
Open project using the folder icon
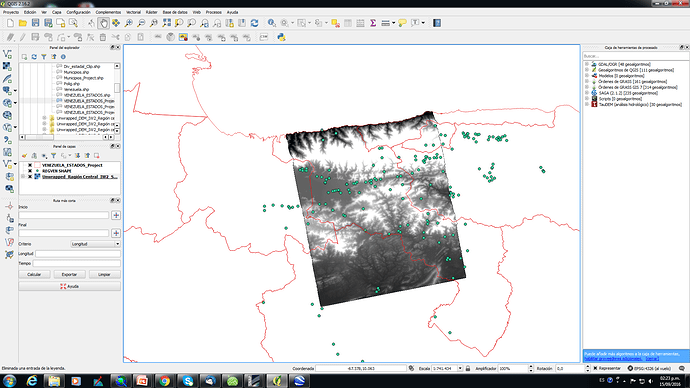tap(23, 23)
